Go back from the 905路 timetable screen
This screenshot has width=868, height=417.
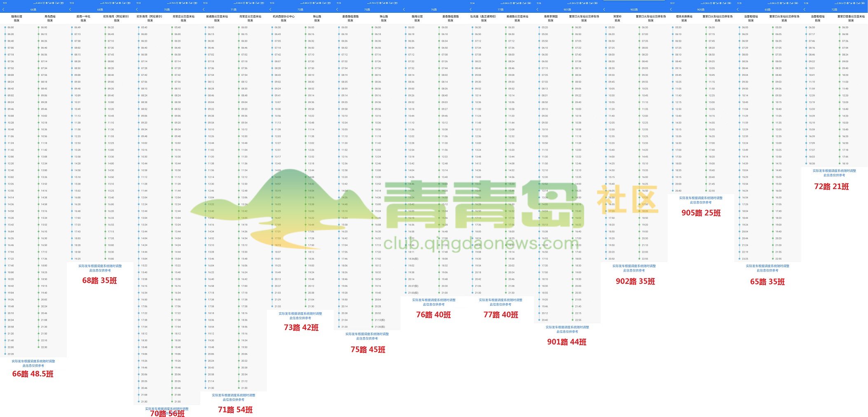[671, 9]
